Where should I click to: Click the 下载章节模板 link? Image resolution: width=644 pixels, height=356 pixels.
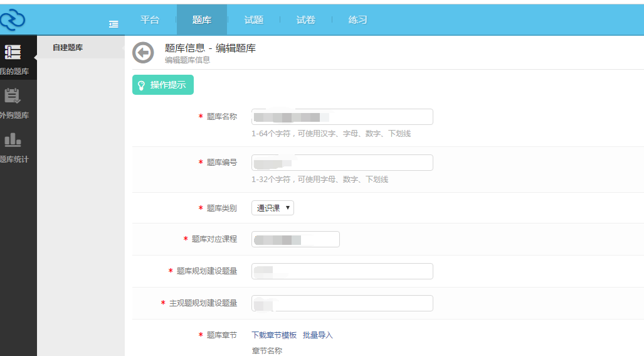pyautogui.click(x=274, y=335)
